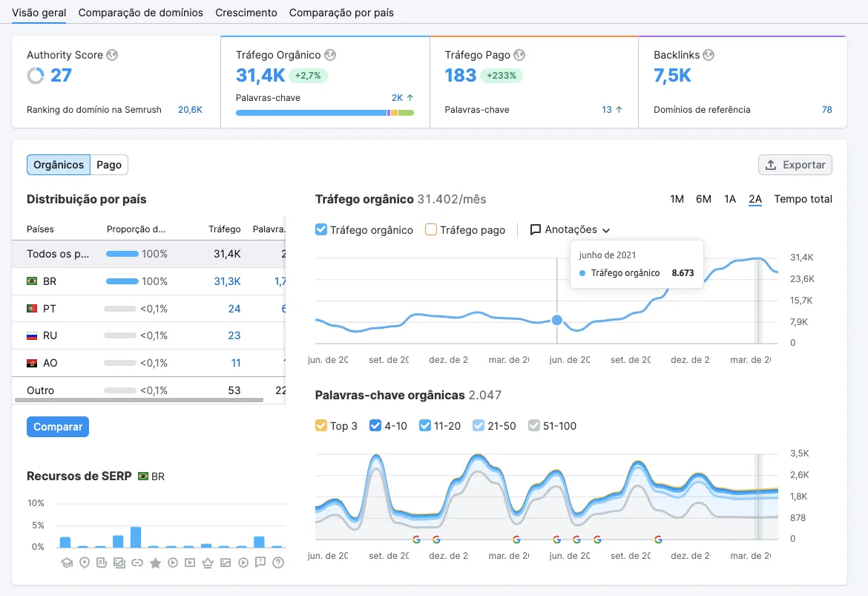The height and width of the screenshot is (596, 868).
Task: Switch to the Orgânicos segment
Action: pos(59,165)
